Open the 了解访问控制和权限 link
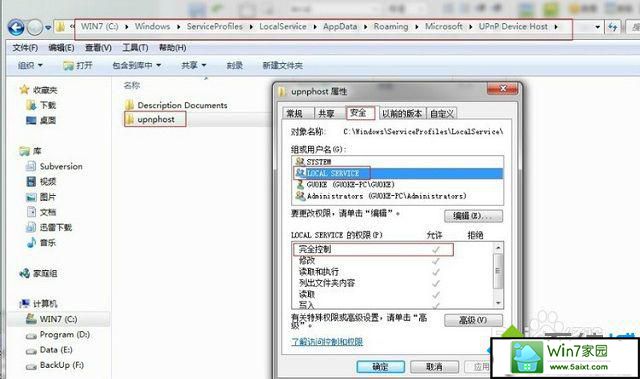This screenshot has width=640, height=379. tap(327, 342)
